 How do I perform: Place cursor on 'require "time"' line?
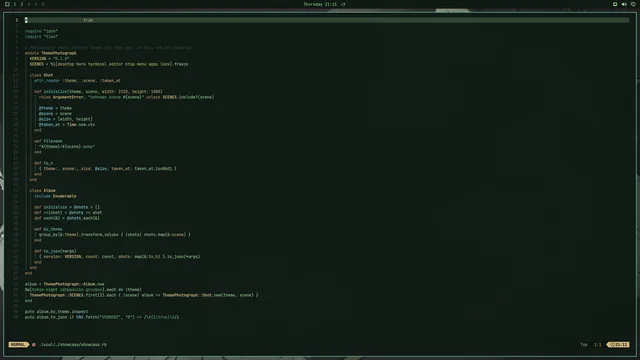pyautogui.click(x=41, y=37)
